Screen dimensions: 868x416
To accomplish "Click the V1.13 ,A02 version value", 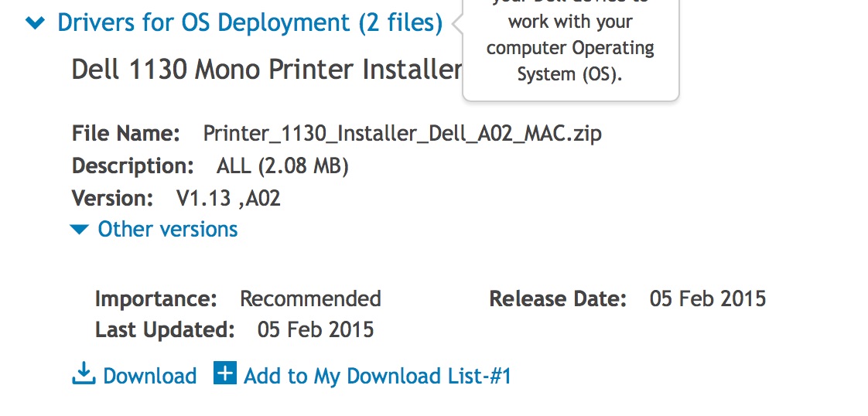I will [228, 199].
